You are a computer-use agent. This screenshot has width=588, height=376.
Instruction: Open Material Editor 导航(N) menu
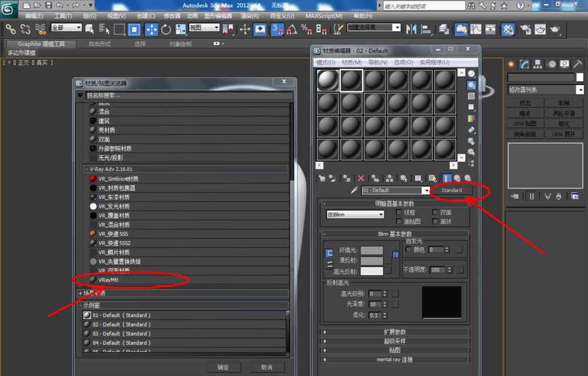point(377,62)
